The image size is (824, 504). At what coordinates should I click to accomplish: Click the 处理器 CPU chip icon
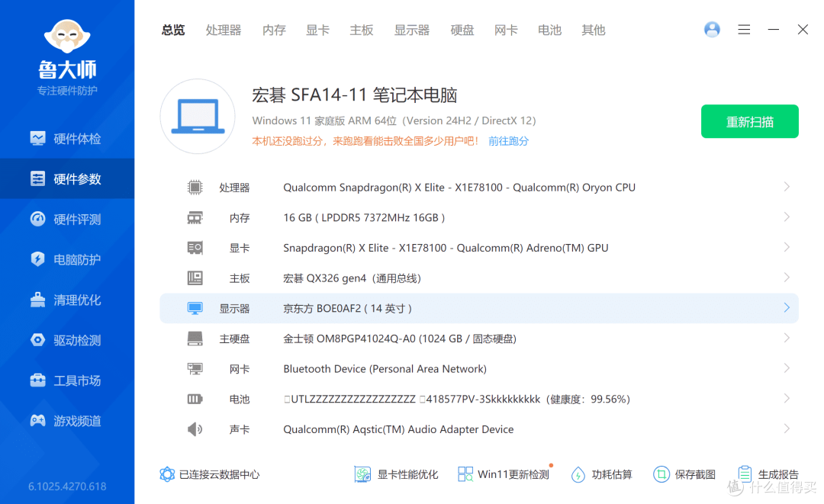coord(195,188)
